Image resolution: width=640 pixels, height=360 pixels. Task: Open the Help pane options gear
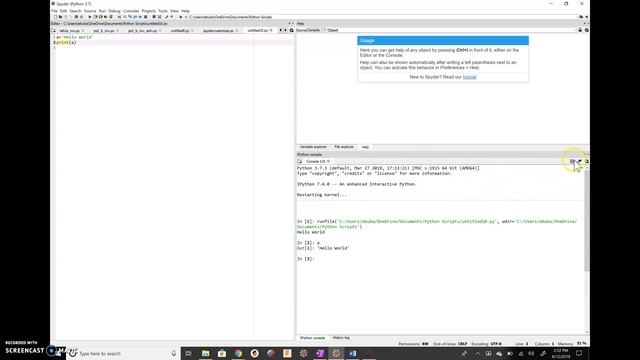(x=587, y=30)
